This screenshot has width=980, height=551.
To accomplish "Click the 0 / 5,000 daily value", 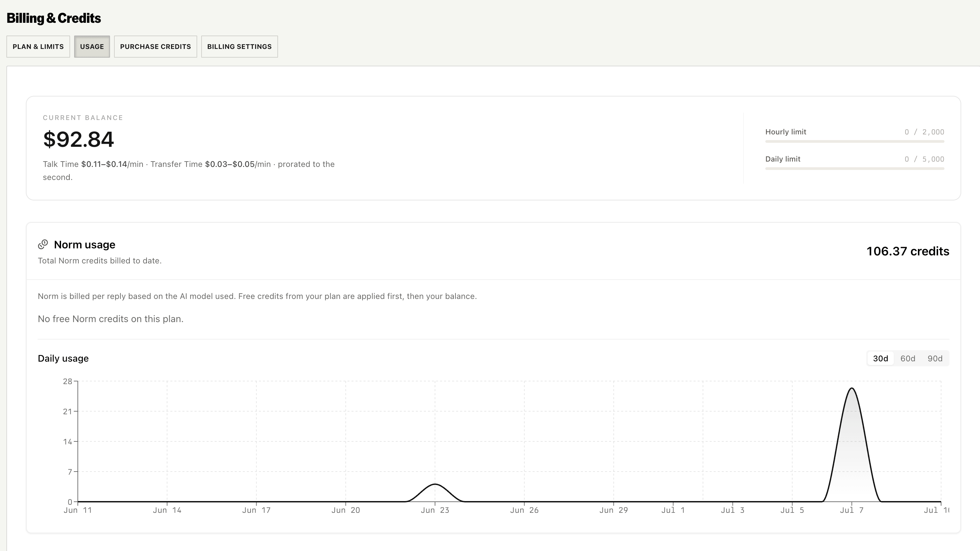I will [924, 159].
